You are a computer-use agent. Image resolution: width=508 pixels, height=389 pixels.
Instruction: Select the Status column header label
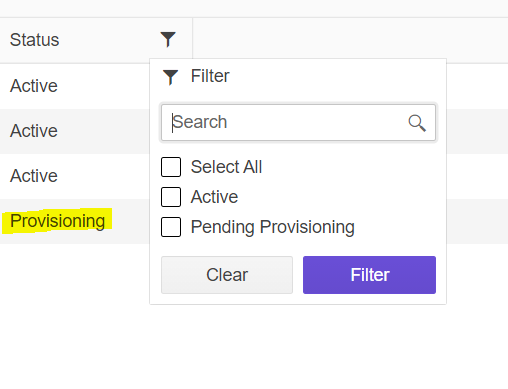pos(34,40)
